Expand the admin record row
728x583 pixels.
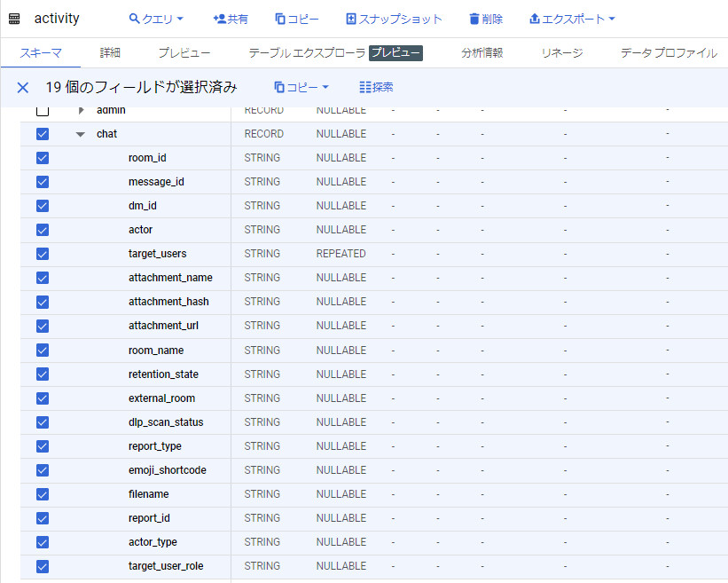point(81,111)
